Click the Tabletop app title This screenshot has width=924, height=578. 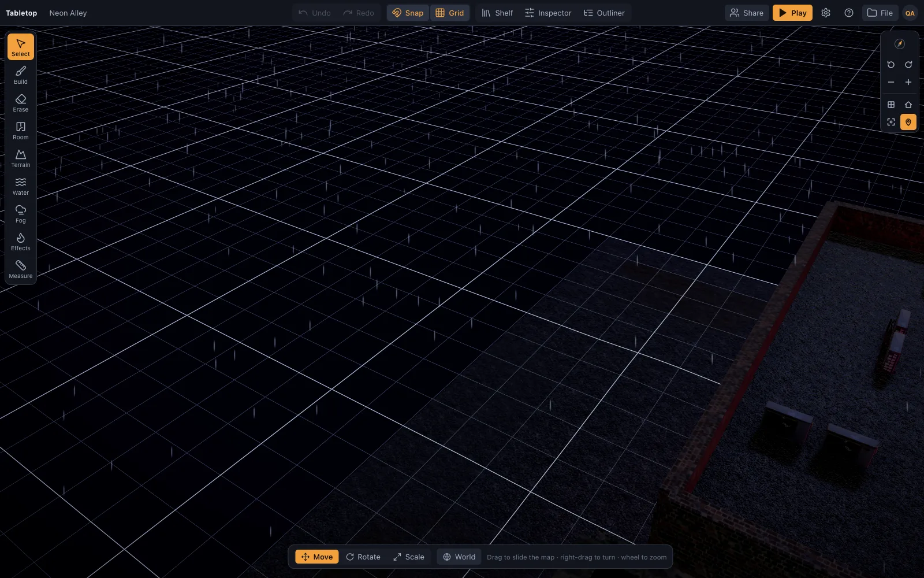pos(21,13)
